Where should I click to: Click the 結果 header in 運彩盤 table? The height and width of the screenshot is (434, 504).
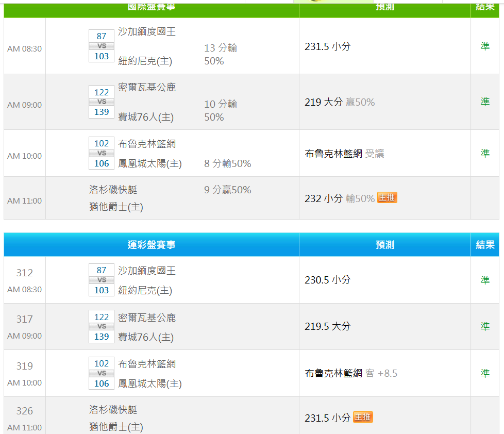485,245
